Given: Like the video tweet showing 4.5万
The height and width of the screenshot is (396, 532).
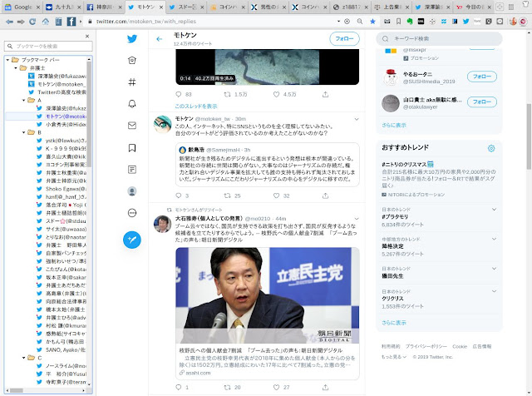Looking at the screenshot, I should coord(276,94).
